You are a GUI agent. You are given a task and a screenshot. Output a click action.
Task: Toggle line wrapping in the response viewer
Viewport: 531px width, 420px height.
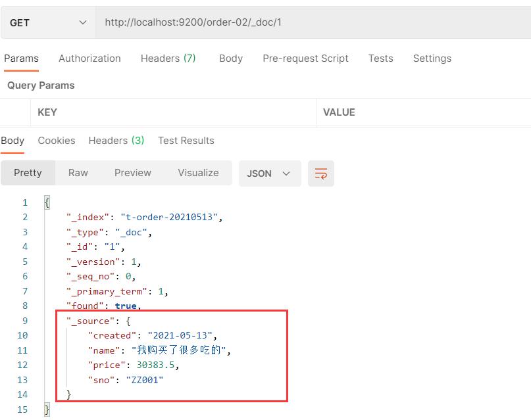320,173
